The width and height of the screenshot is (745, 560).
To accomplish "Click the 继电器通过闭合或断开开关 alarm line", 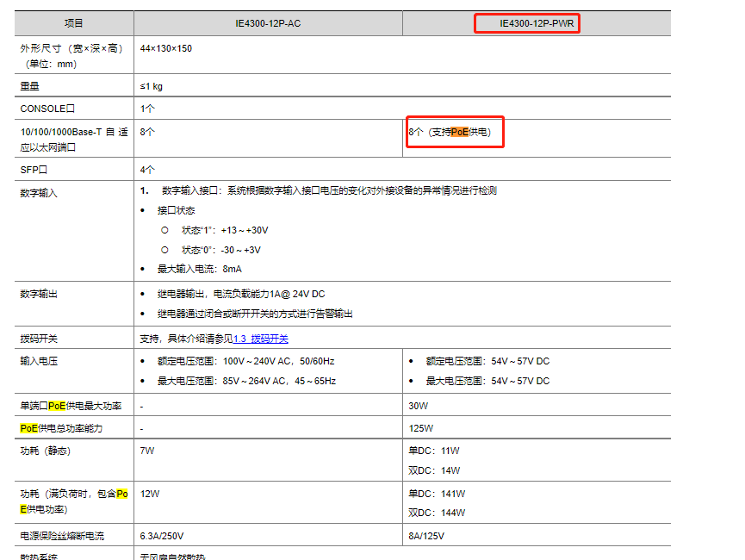I will pos(255,314).
